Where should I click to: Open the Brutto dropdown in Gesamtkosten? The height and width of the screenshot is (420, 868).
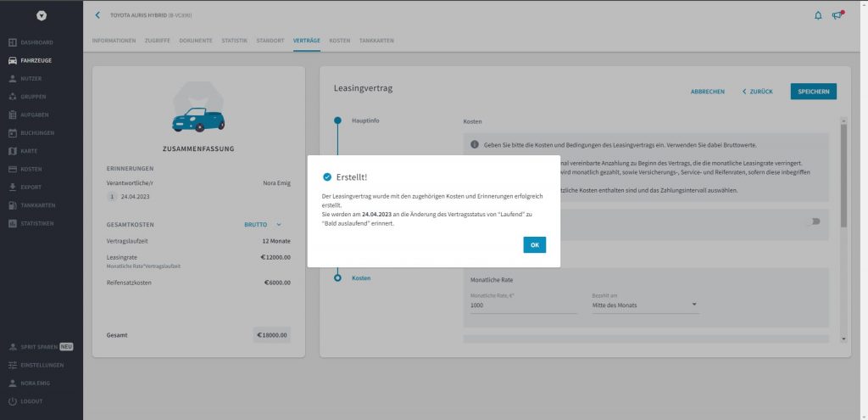263,224
